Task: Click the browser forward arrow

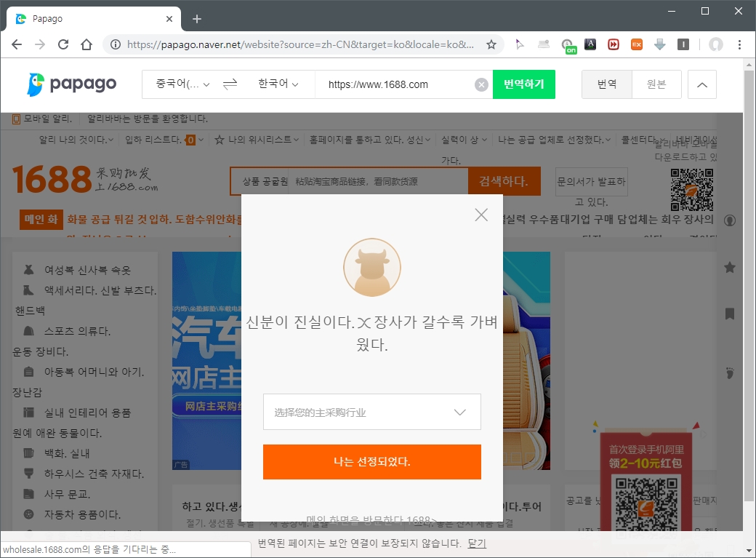Action: (x=40, y=45)
